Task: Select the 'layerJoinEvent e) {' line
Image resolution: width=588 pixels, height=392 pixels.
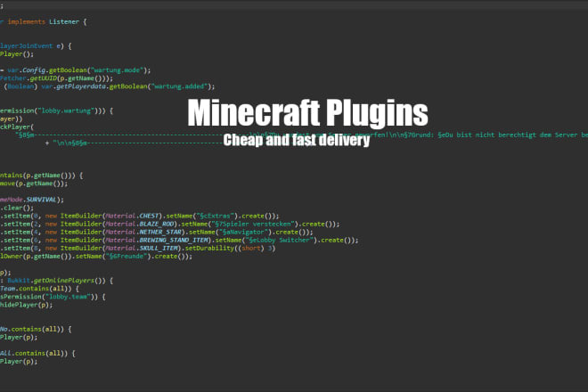Action: coord(36,45)
